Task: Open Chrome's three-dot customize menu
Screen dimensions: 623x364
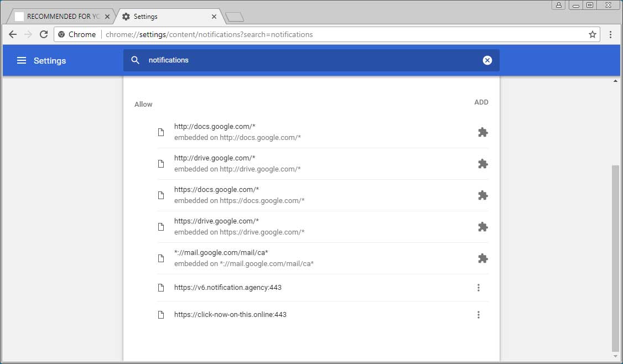Action: click(610, 34)
